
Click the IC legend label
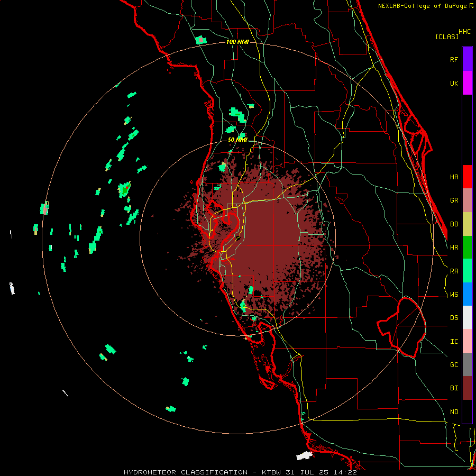(x=454, y=342)
